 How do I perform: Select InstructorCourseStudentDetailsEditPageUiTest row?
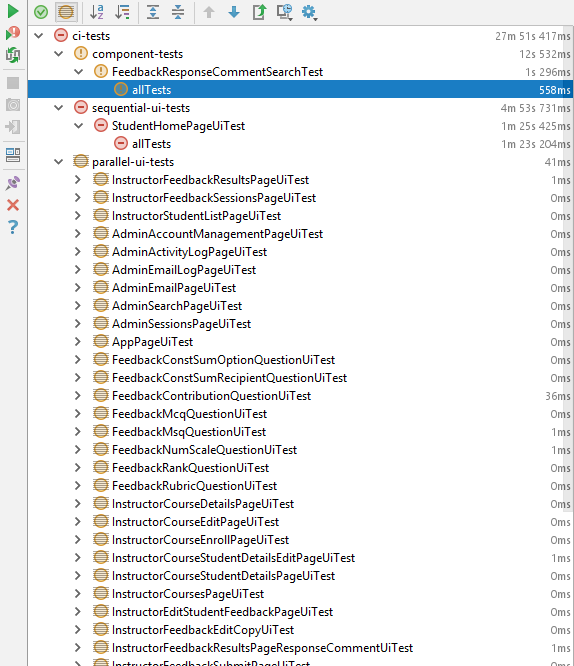(300, 557)
